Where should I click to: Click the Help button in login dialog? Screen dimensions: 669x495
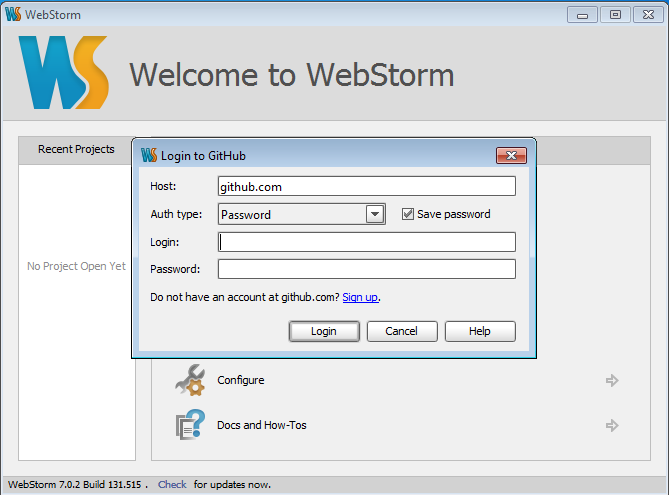coord(480,331)
